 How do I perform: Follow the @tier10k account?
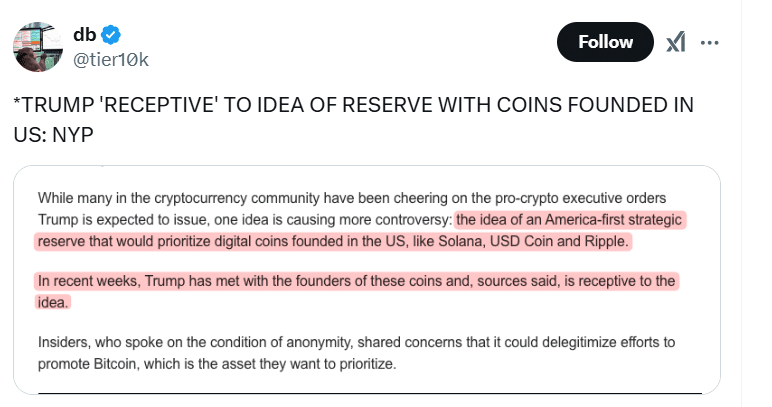(605, 42)
